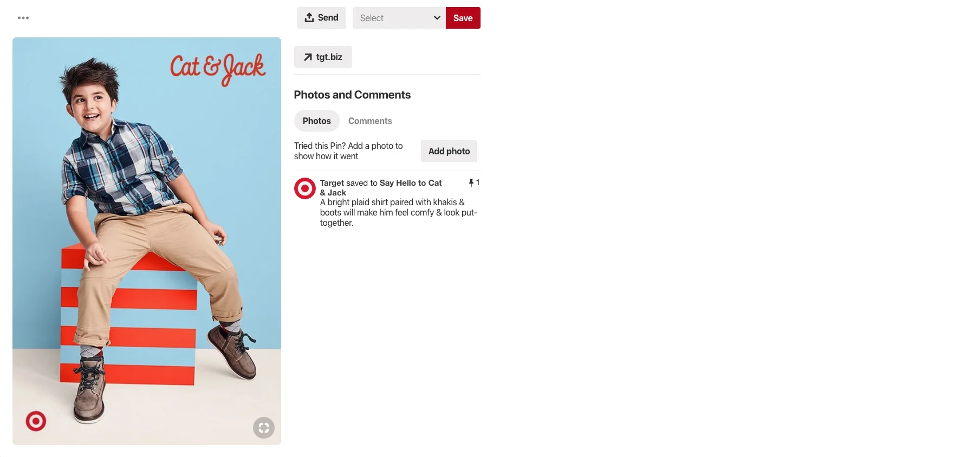The height and width of the screenshot is (457, 980).
Task: Switch to the Photos tab
Action: click(x=317, y=121)
